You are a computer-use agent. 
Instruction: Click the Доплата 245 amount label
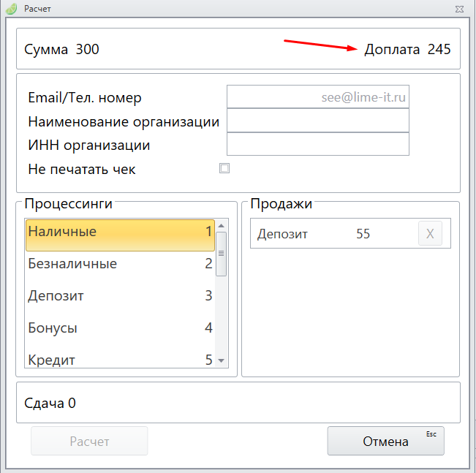click(x=407, y=50)
